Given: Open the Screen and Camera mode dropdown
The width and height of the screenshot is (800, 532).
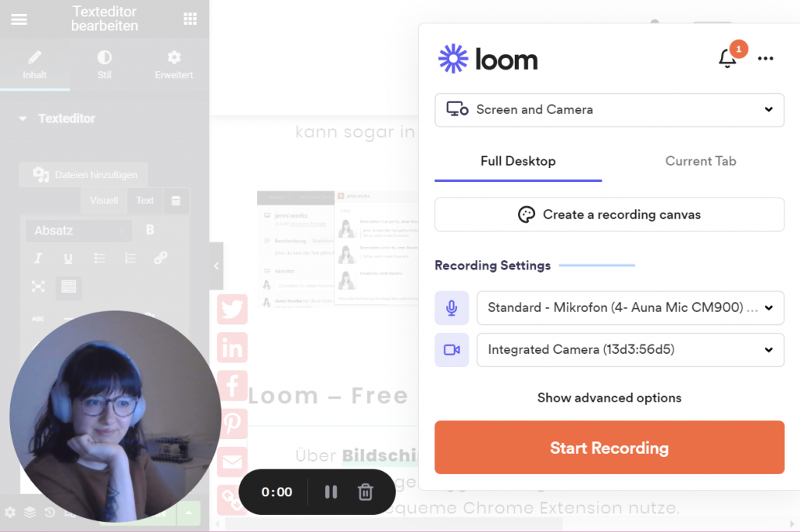Looking at the screenshot, I should click(609, 110).
